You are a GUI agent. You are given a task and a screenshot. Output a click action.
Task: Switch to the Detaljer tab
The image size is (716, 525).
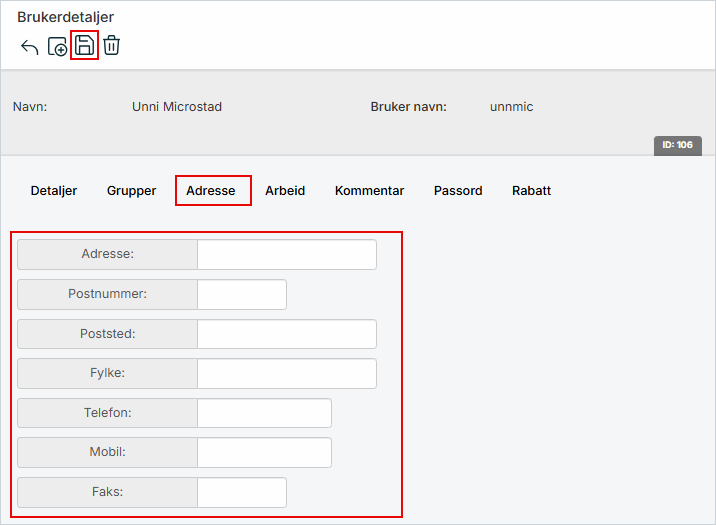pyautogui.click(x=54, y=191)
